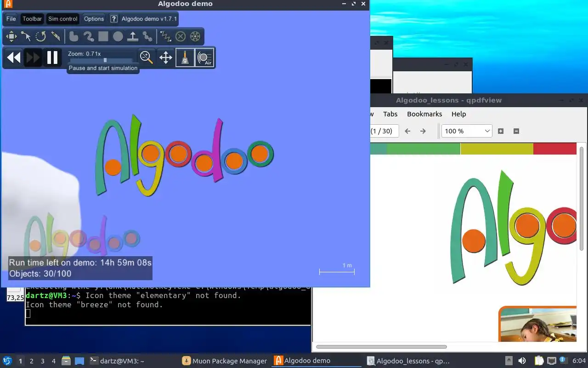Go to next page in qpdfview
Screen dimensions: 588x368
[x=423, y=131]
